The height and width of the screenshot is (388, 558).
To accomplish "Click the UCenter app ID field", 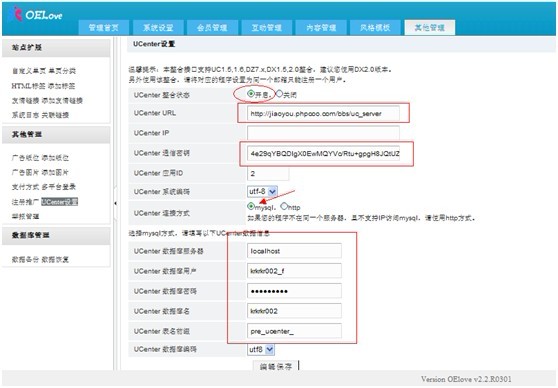I will pos(268,173).
